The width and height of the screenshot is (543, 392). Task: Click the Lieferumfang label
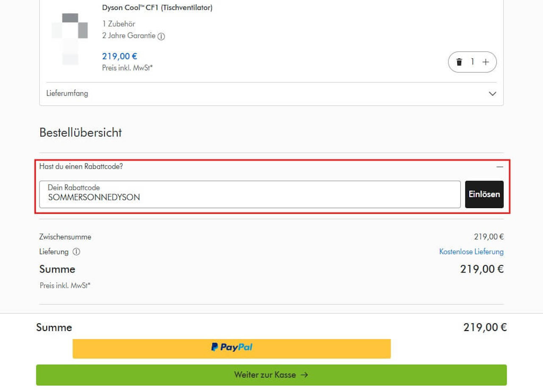click(x=67, y=93)
